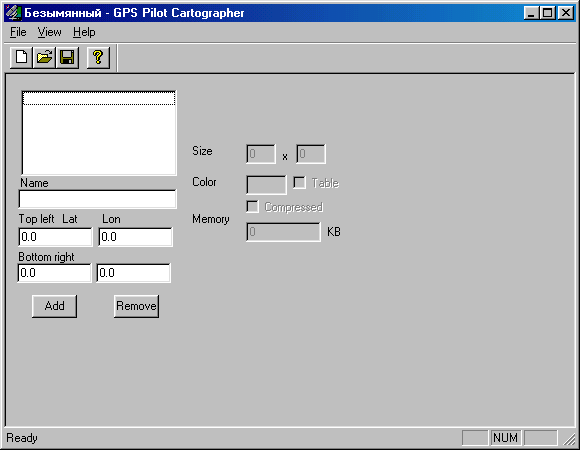This screenshot has height=450, width=580.
Task: Toggle the Compressed checkbox
Action: click(252, 207)
